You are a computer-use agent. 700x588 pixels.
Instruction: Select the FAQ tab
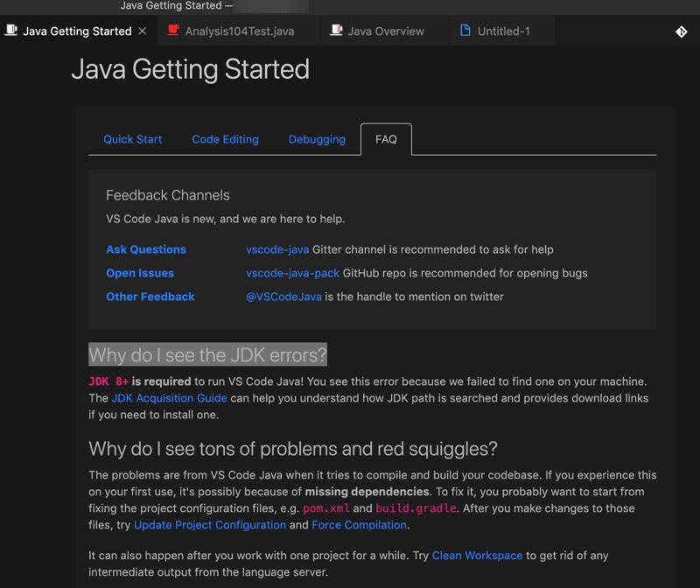[386, 139]
